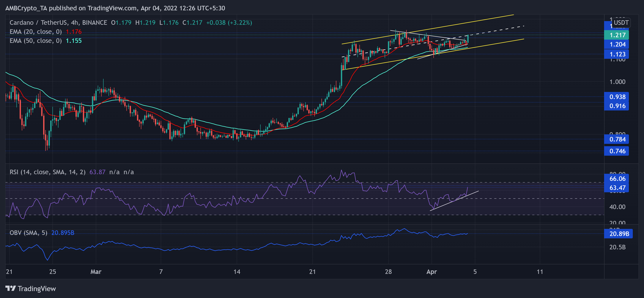
Task: Click the Apr date on time axis
Action: (431, 272)
